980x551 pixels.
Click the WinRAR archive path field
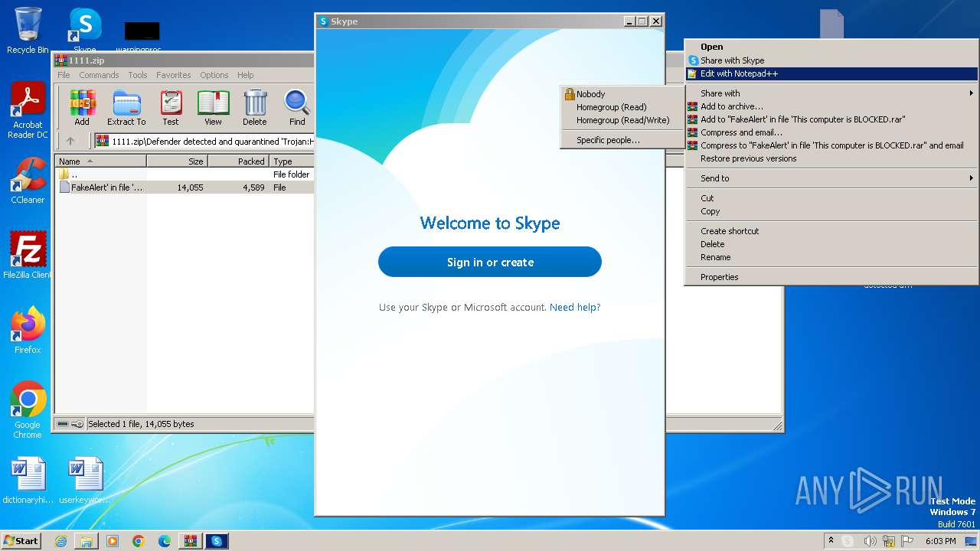point(204,142)
